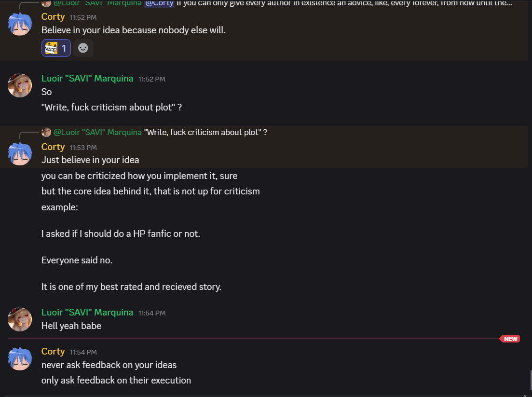532x397 pixels.
Task: Click Corty's username at the 11:54 PM message
Action: pos(53,351)
